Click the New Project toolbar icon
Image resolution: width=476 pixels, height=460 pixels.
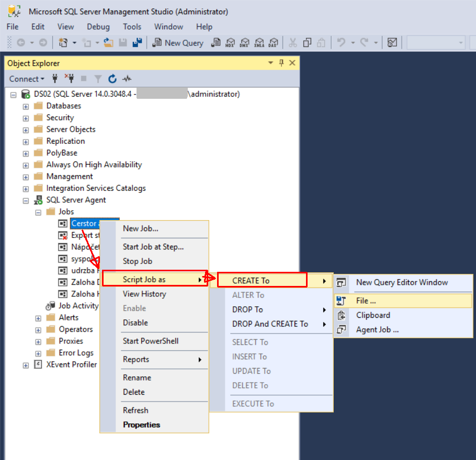[63, 43]
